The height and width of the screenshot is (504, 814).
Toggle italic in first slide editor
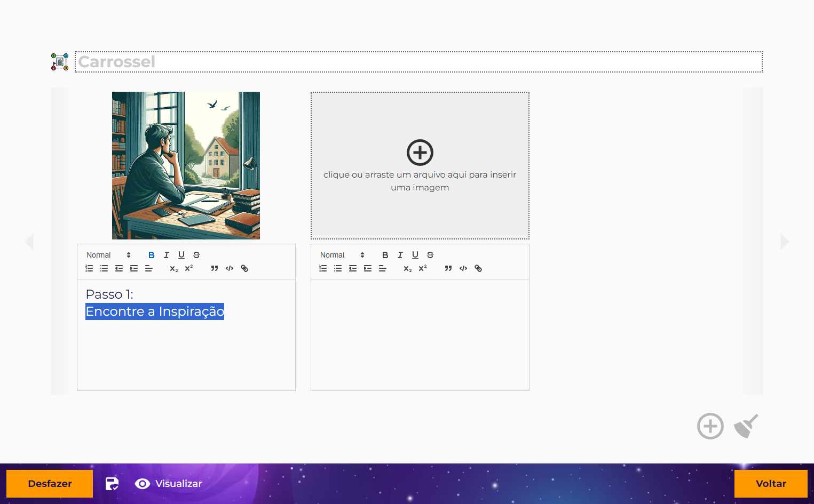pyautogui.click(x=167, y=255)
